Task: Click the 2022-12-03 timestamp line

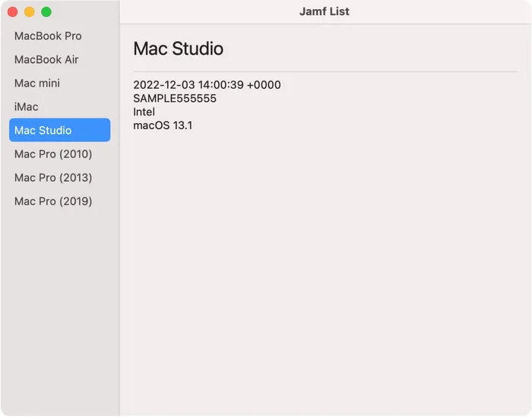Action: (x=207, y=85)
